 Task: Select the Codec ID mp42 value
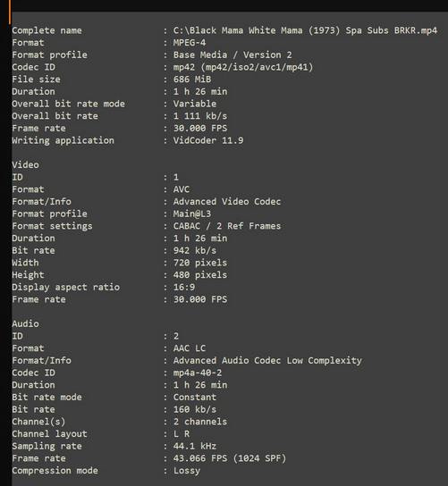tap(243, 67)
